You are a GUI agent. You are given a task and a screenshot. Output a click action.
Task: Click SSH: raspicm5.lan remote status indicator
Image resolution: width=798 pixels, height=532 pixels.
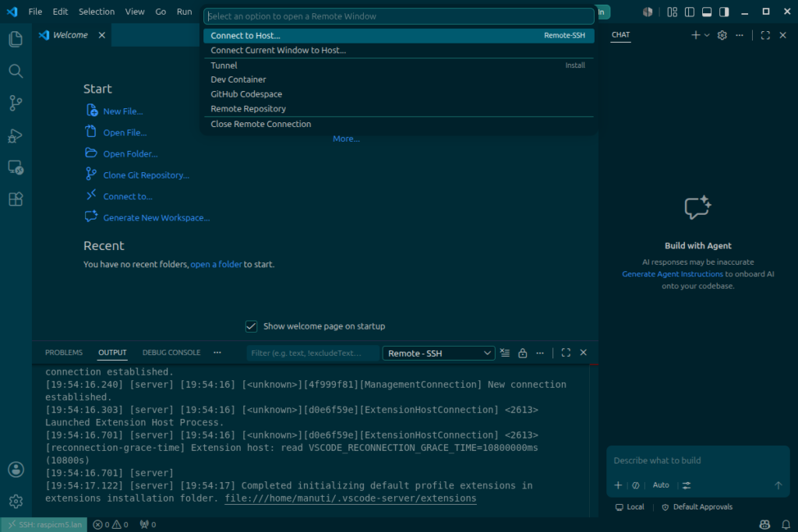(x=44, y=525)
